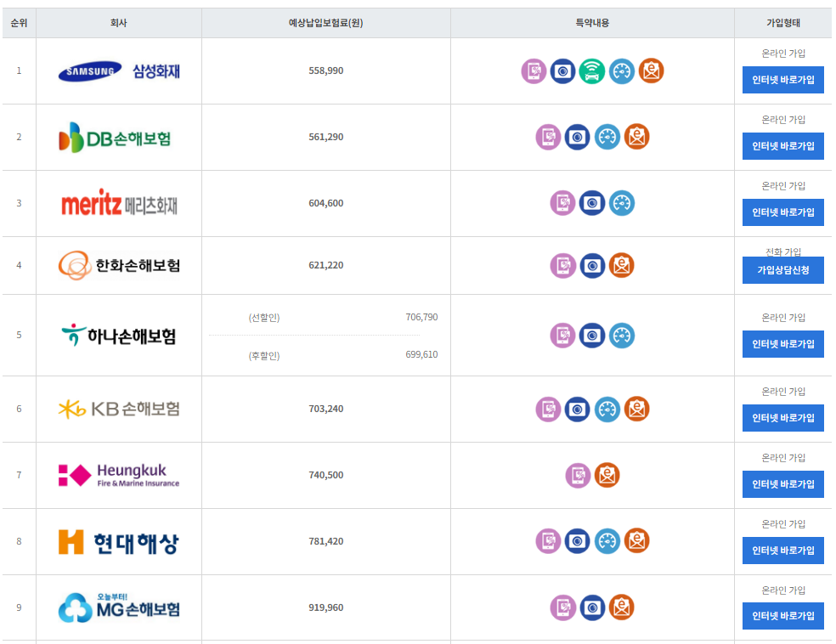The width and height of the screenshot is (836, 644).
Task: Click the DB손해보험 logo
Action: click(x=115, y=138)
